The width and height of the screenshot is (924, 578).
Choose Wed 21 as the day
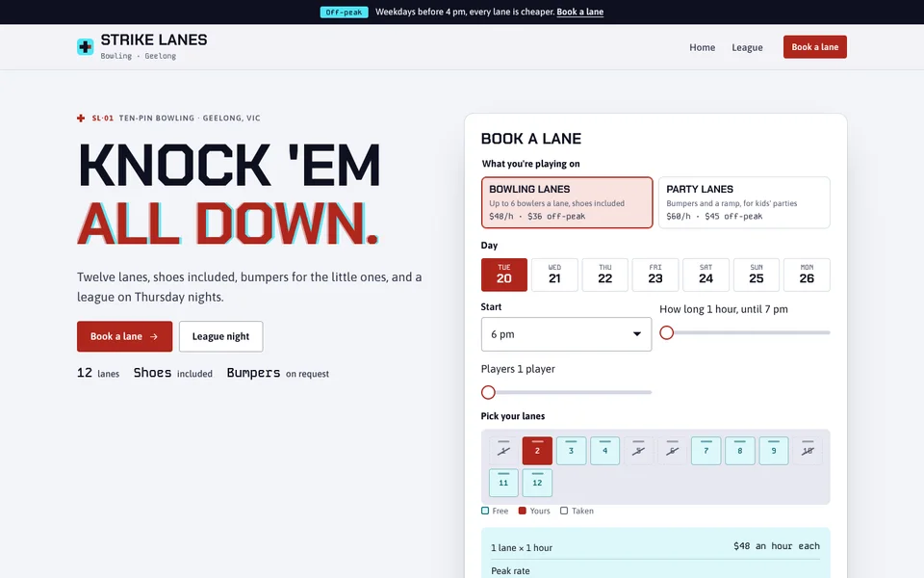[554, 275]
